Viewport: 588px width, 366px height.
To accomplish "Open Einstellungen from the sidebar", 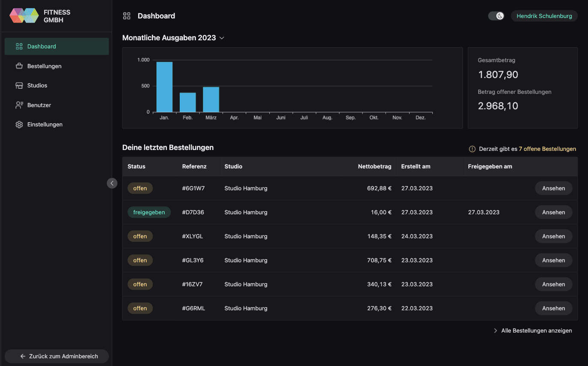I will tap(57, 124).
